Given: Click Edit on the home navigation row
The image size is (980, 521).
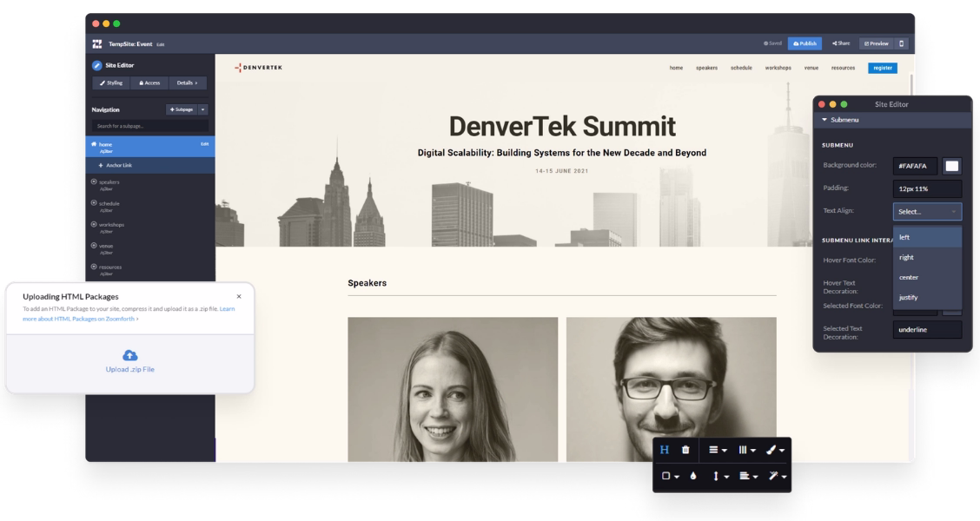Looking at the screenshot, I should pos(204,144).
